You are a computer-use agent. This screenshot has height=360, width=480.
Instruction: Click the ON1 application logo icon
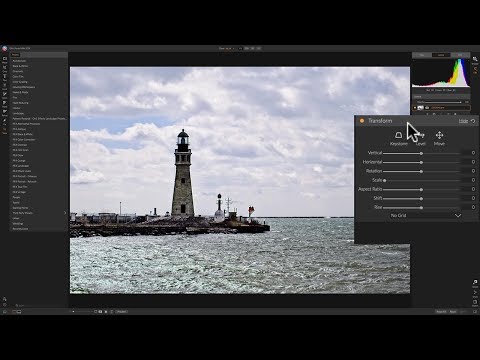point(5,49)
